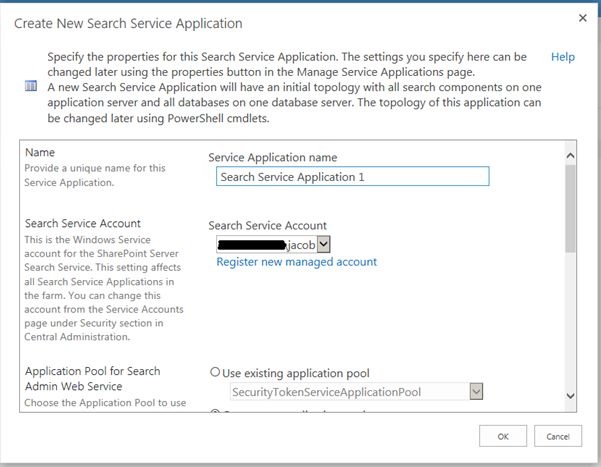
Task: Click the Search Service Account section heading
Action: pos(83,223)
